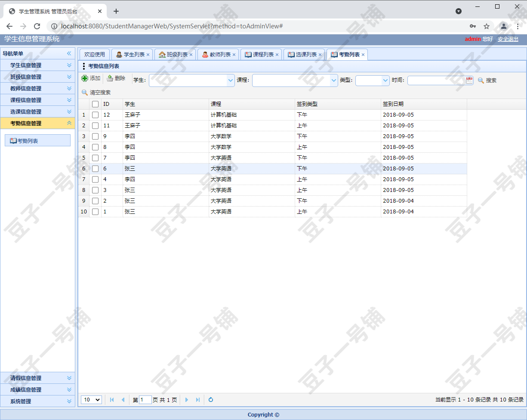Click the 清空搜索 clear-search icon
This screenshot has width=527, height=420.
tap(84, 92)
